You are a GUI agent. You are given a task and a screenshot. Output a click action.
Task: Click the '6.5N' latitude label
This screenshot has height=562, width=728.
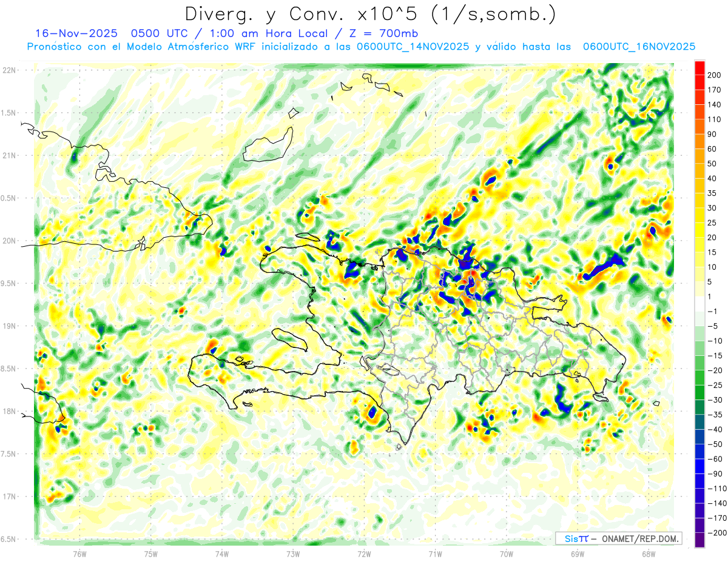tap(8, 539)
